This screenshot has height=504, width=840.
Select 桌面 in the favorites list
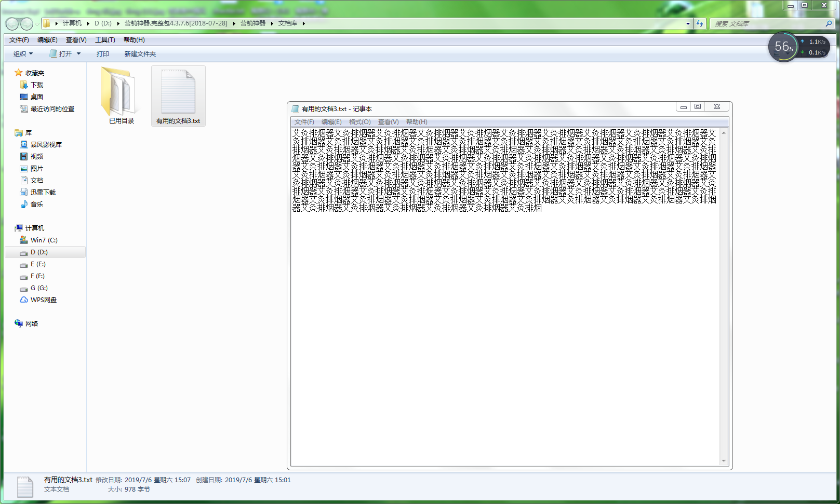point(36,97)
